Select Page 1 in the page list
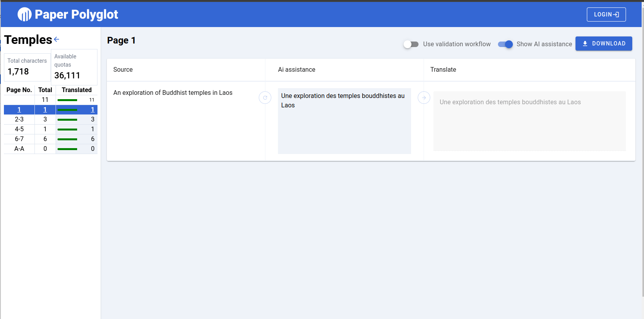The image size is (644, 319). click(x=19, y=110)
